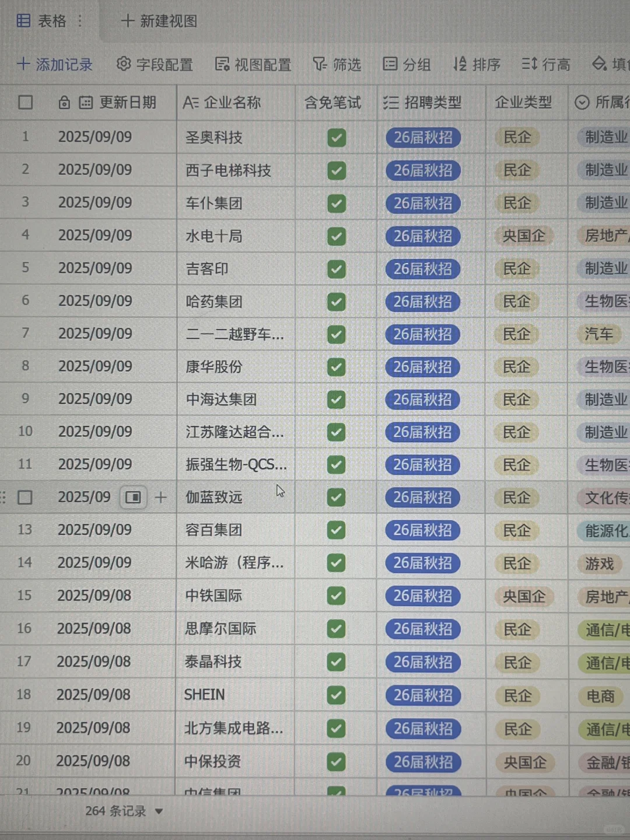Toggle 含免笔试 checkbox for 西子电梯科技
This screenshot has width=630, height=840.
(x=337, y=170)
